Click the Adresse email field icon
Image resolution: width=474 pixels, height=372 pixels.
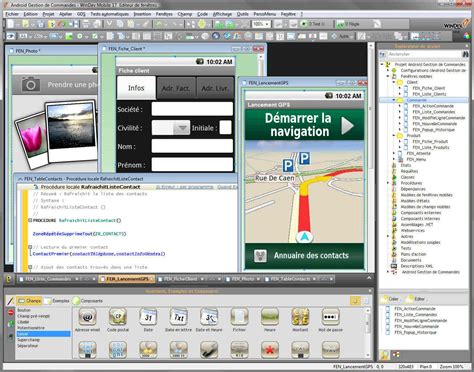(87, 317)
